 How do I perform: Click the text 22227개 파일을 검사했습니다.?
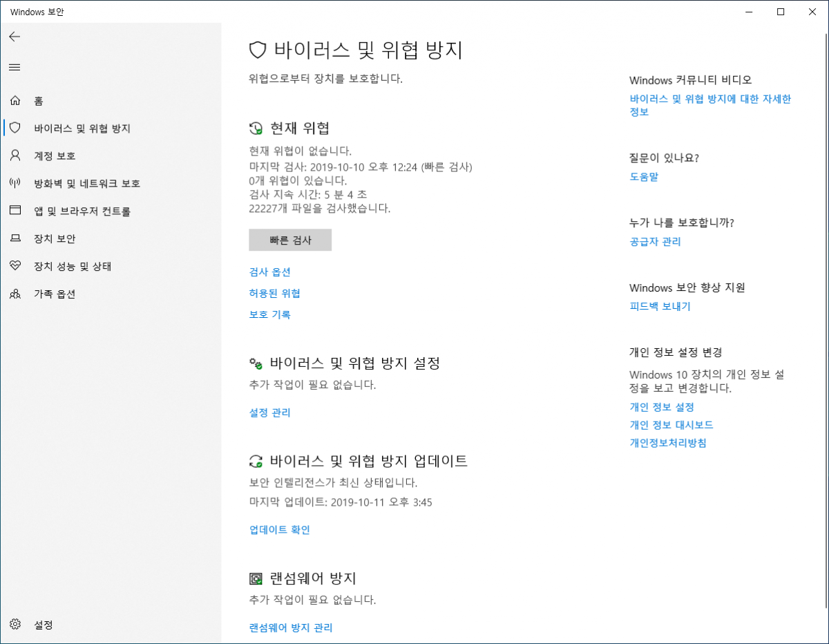(x=319, y=207)
